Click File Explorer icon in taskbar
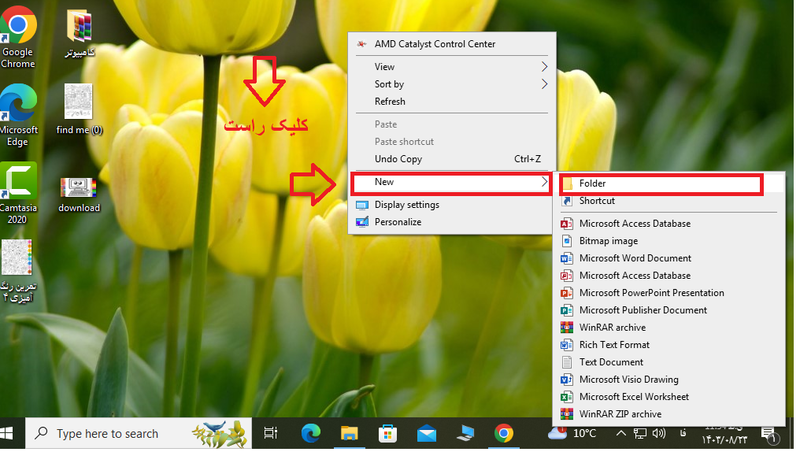This screenshot has width=800, height=452. [x=349, y=433]
